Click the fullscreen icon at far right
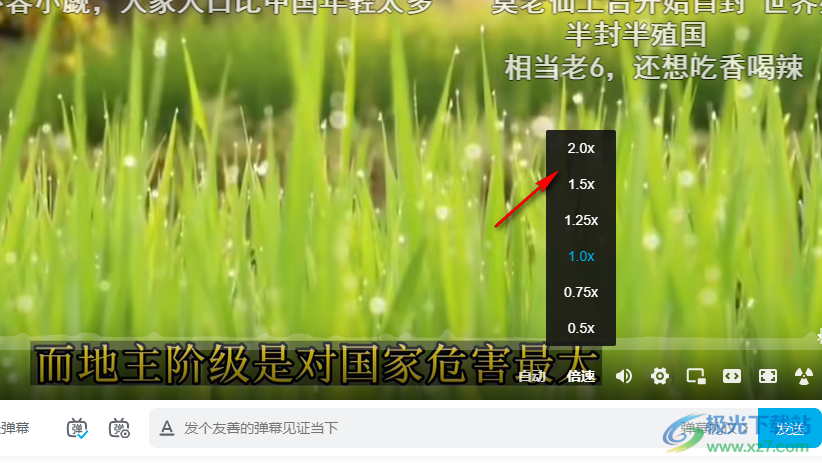 pos(804,376)
